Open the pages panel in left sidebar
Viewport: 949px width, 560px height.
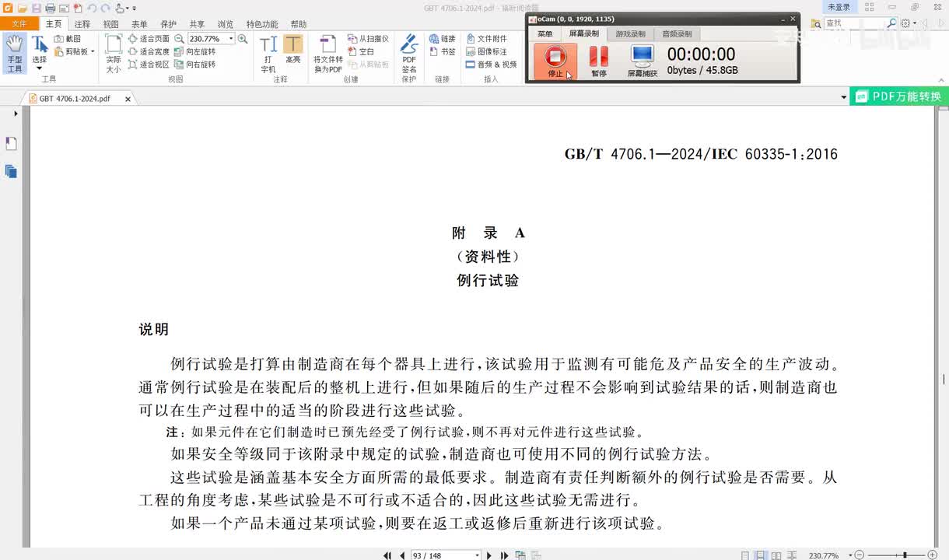click(11, 171)
